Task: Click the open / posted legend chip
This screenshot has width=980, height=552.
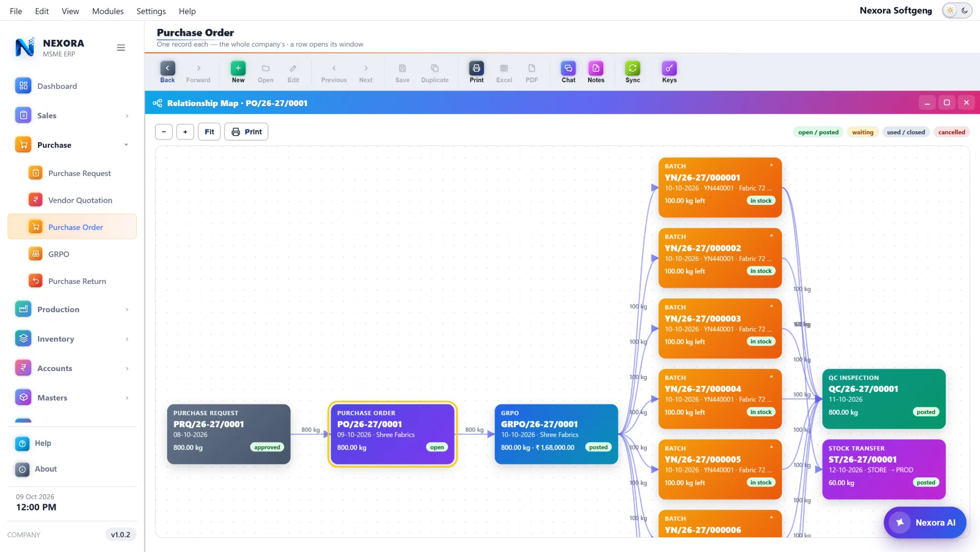Action: click(x=818, y=132)
